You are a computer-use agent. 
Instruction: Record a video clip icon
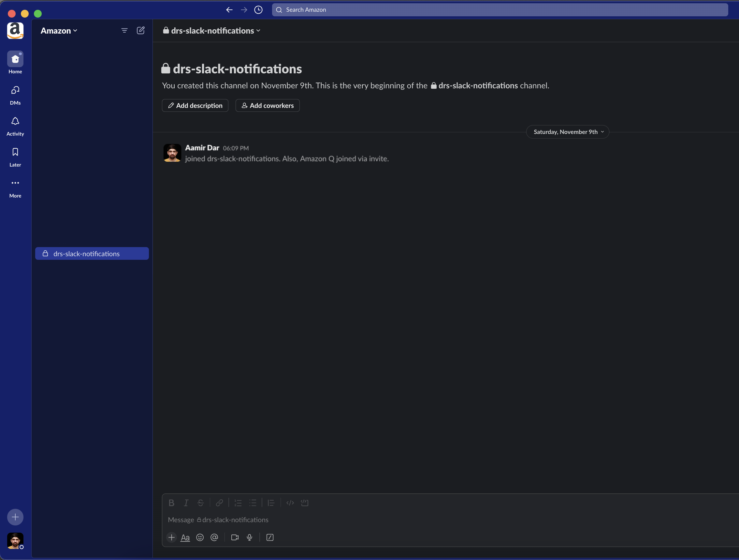pyautogui.click(x=235, y=537)
